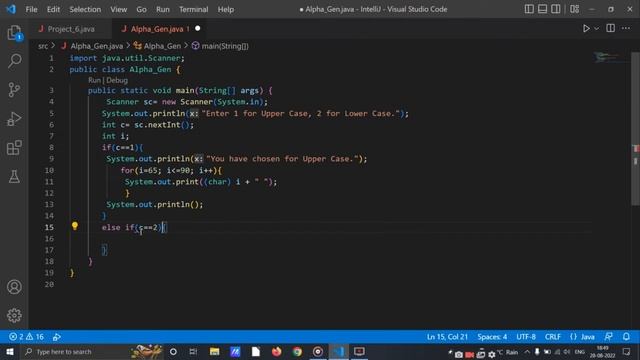640x360 pixels.
Task: Open Google Chrome from taskbar
Action: pyautogui.click(x=297, y=352)
